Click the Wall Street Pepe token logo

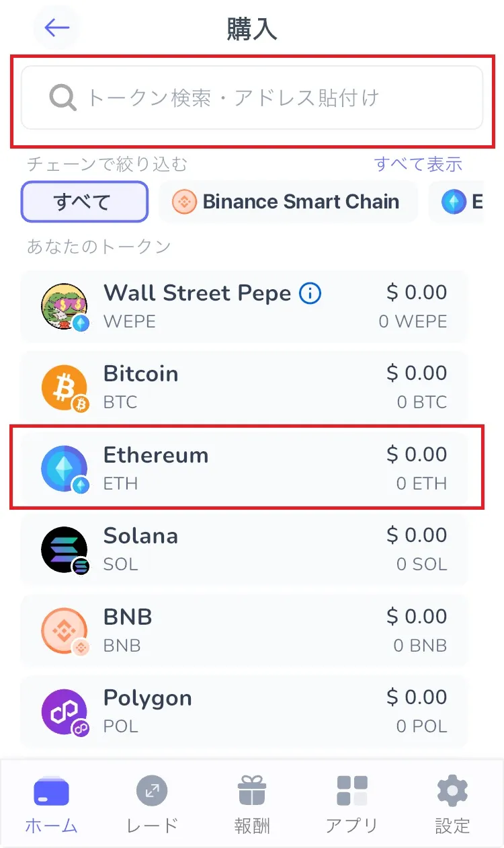(65, 307)
